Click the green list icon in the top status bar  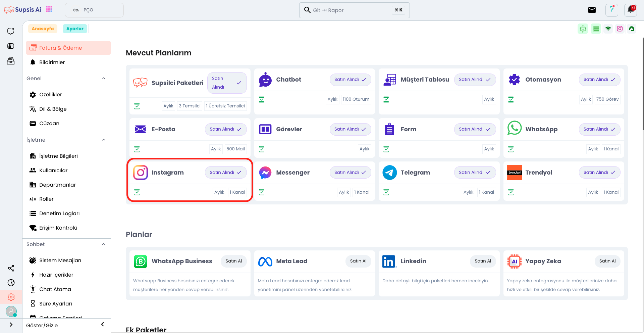pyautogui.click(x=596, y=29)
